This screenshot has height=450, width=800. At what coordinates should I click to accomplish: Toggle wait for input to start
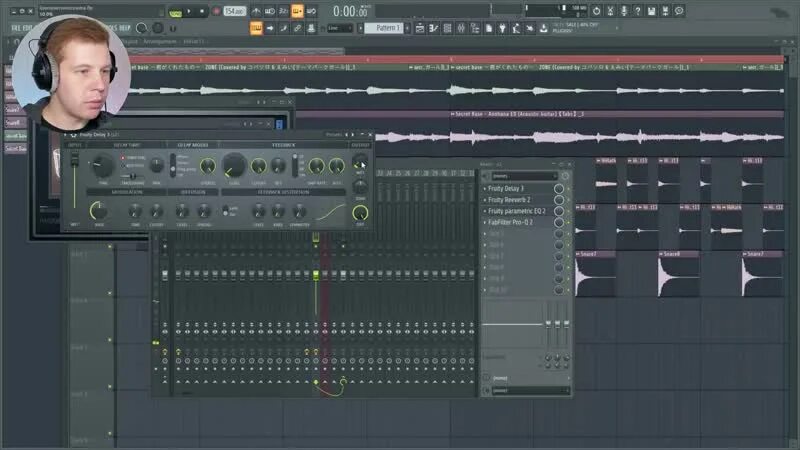(x=270, y=11)
